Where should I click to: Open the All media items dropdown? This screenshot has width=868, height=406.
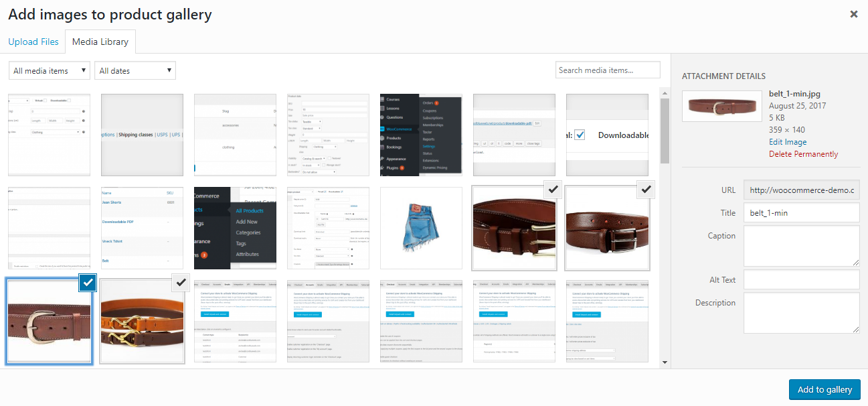tap(50, 70)
